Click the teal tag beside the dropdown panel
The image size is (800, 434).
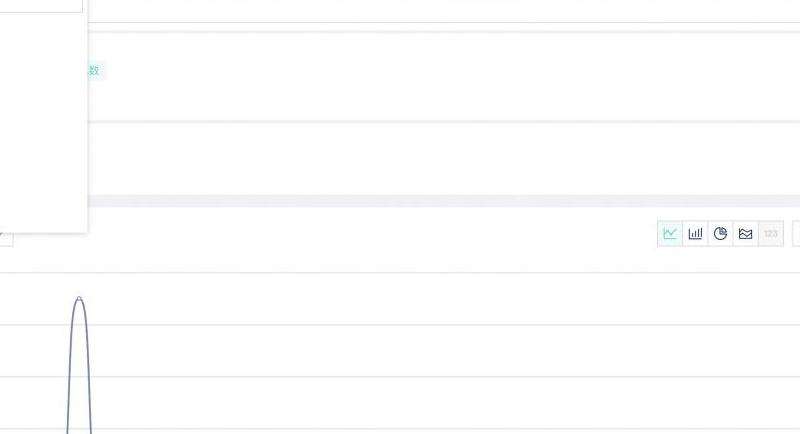[x=96, y=70]
